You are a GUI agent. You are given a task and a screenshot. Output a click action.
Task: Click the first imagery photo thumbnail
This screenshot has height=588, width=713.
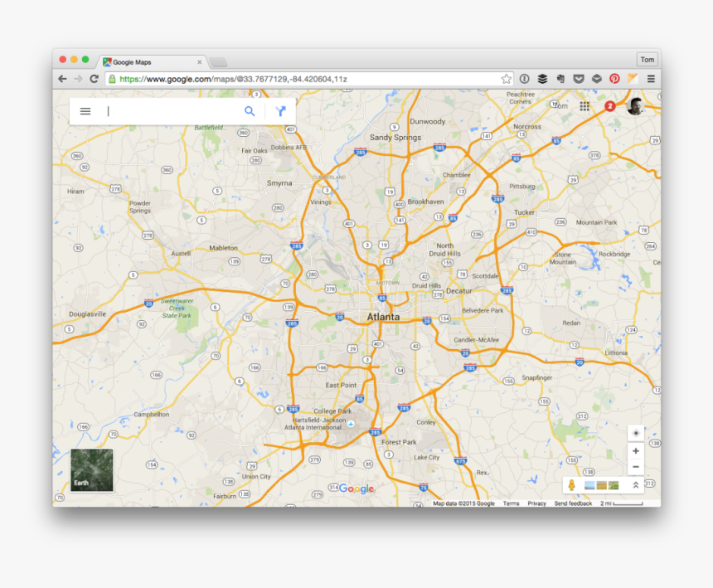[x=589, y=485]
